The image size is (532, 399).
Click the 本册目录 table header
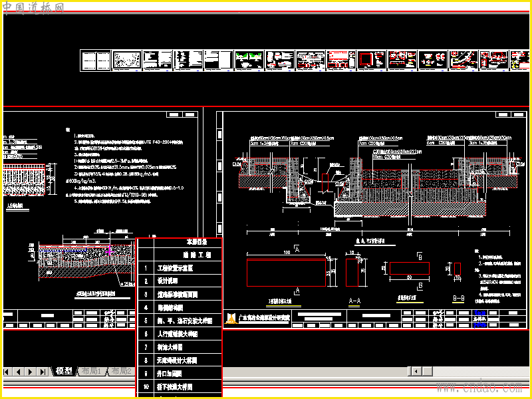[x=196, y=242]
